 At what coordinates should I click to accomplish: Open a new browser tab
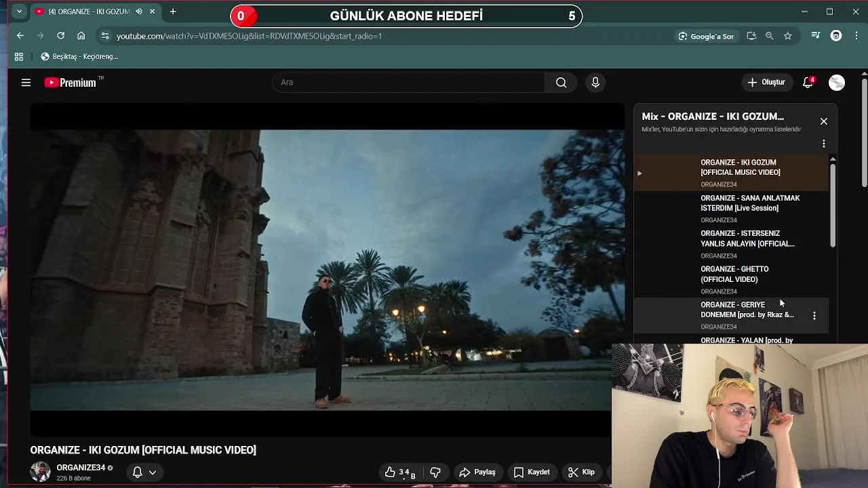(173, 12)
